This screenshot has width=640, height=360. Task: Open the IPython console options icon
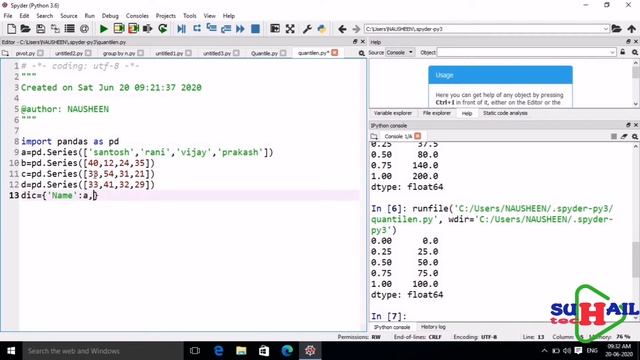(635, 136)
